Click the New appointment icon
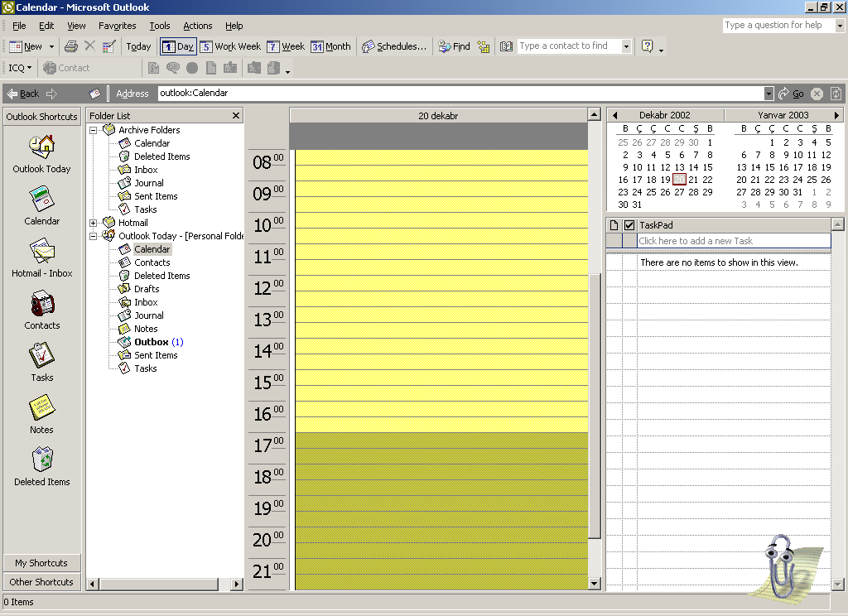Viewport: 848px width, 616px height. 16,46
